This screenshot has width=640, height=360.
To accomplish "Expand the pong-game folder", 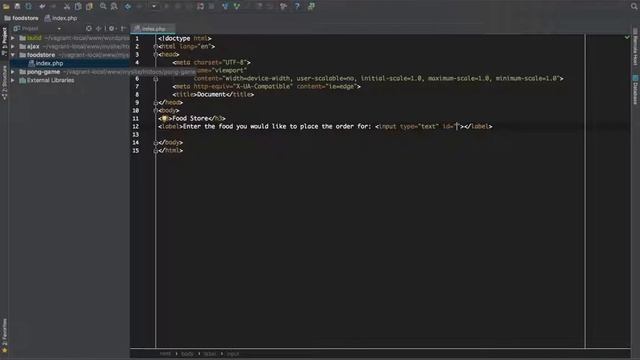I will pos(13,72).
